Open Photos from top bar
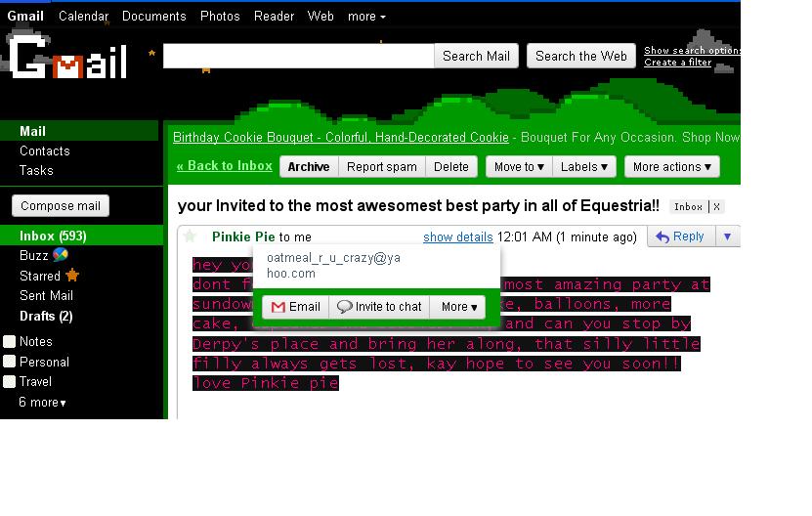 (x=220, y=16)
